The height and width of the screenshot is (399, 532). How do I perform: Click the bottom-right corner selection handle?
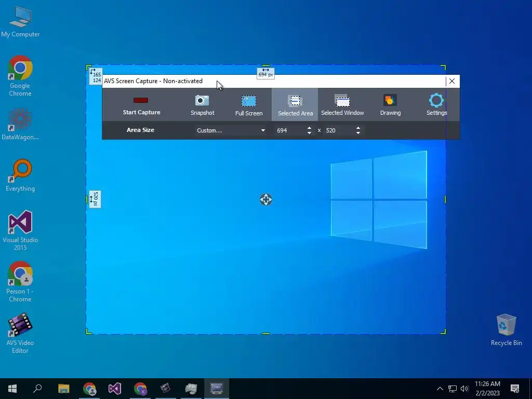pyautogui.click(x=443, y=331)
